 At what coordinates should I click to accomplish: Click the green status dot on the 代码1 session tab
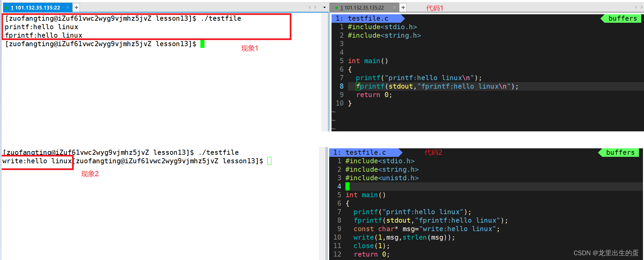pos(336,7)
